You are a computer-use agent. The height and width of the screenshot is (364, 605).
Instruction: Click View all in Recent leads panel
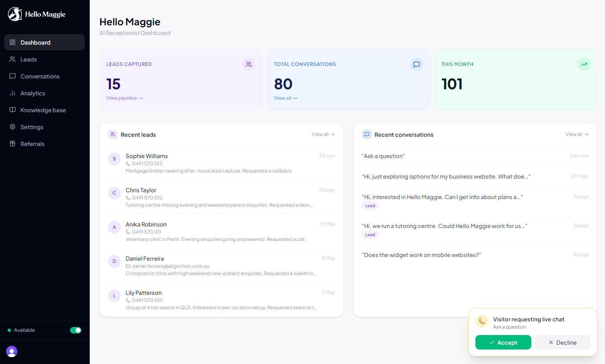click(323, 134)
